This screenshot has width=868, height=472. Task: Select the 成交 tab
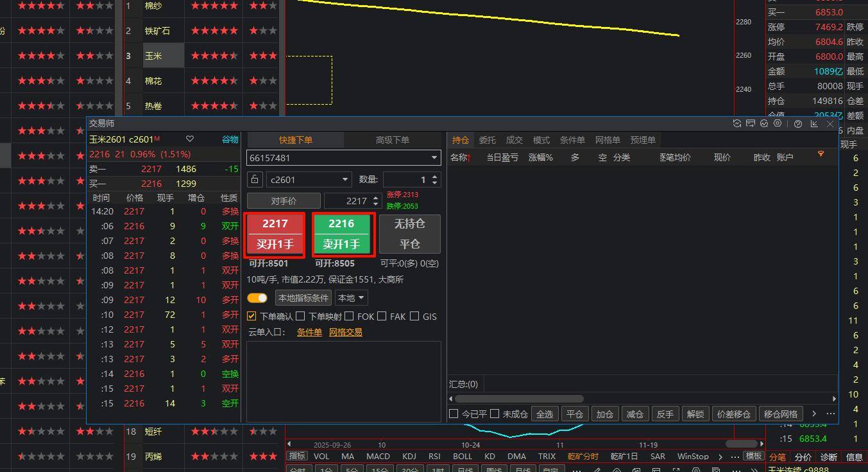click(515, 140)
